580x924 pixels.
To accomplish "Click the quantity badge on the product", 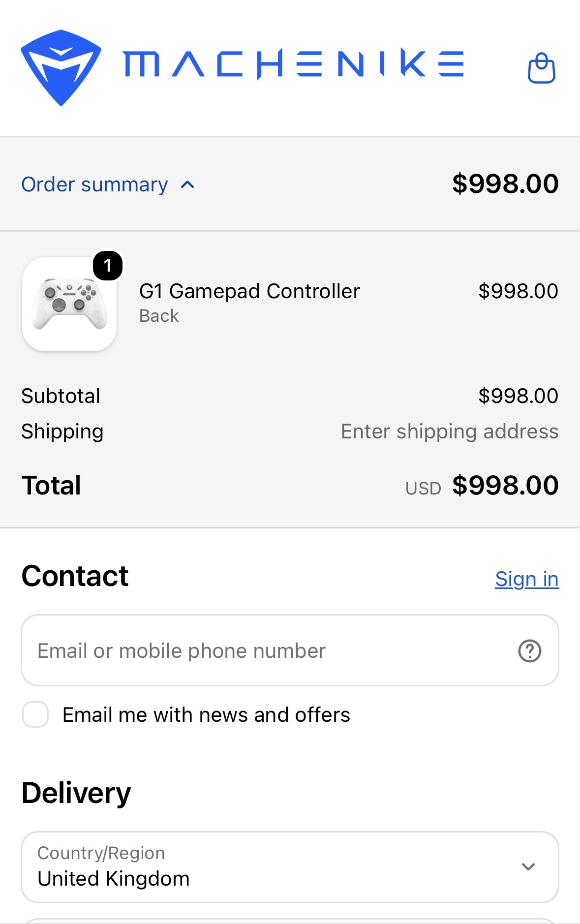I will (108, 266).
